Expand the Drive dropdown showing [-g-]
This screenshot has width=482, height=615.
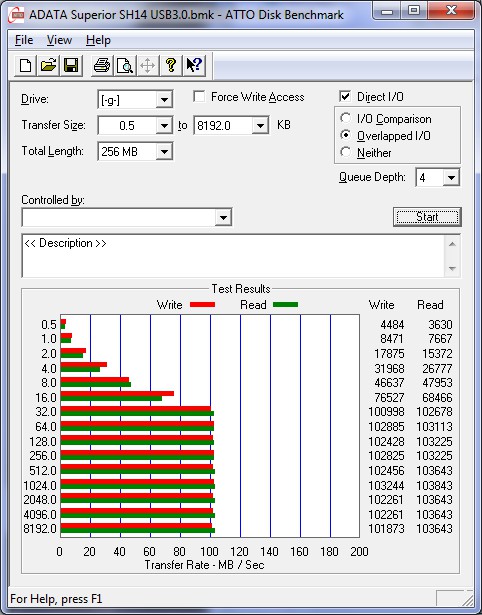[164, 100]
